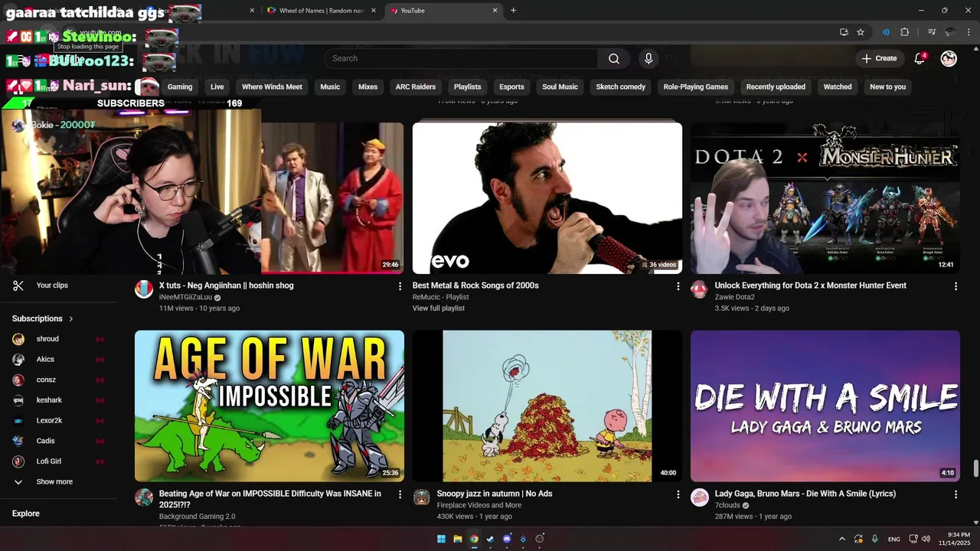This screenshot has height=551, width=980.
Task: Open the ReMucic - Playlist channel link
Action: 441,297
